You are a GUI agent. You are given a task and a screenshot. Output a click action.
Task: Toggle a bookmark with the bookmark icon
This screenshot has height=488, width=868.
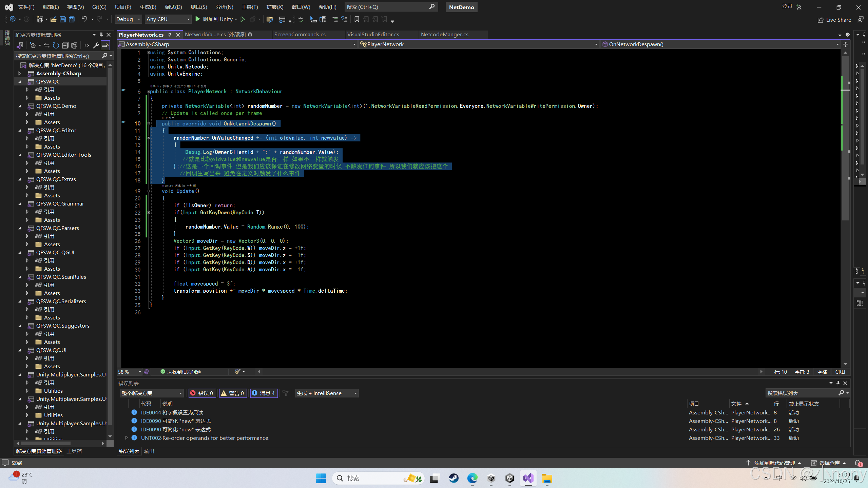(x=356, y=19)
